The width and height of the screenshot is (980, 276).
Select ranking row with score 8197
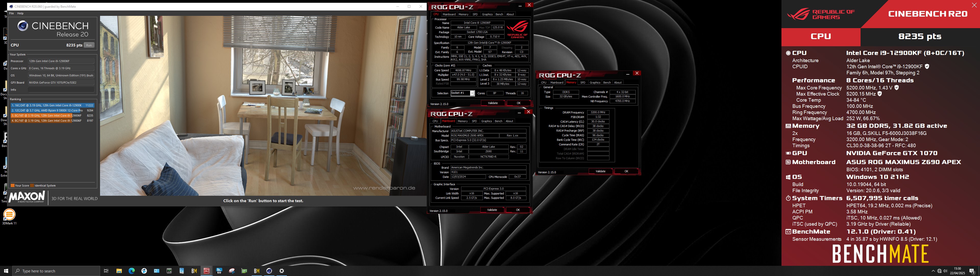(53, 120)
